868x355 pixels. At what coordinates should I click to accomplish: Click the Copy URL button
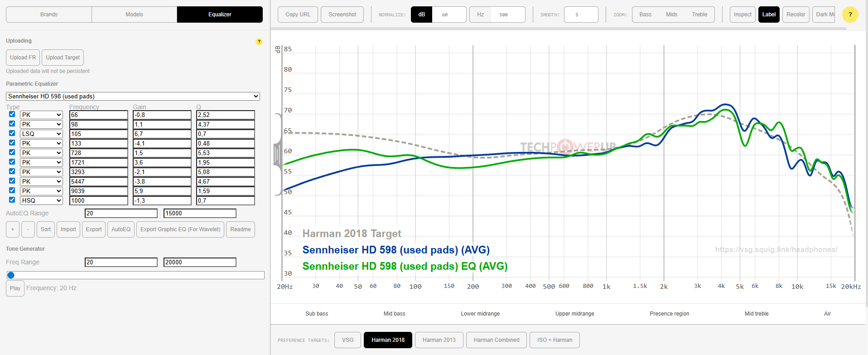point(298,15)
